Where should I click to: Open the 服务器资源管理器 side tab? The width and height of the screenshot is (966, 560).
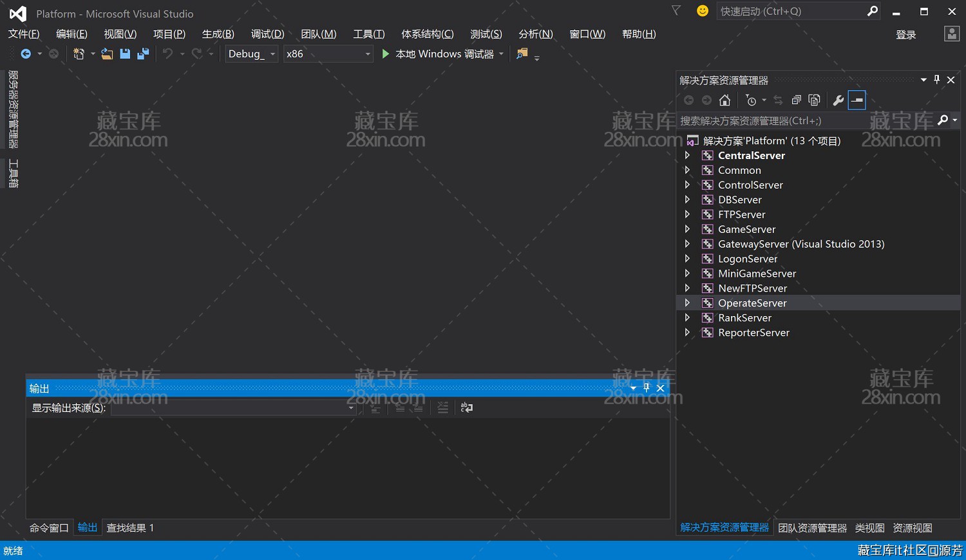pyautogui.click(x=13, y=109)
